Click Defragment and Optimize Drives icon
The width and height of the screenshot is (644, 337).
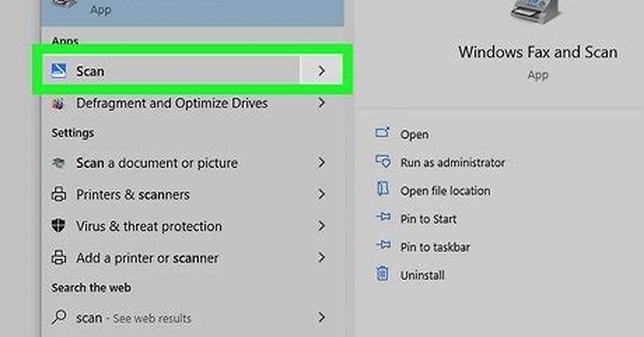coord(58,103)
